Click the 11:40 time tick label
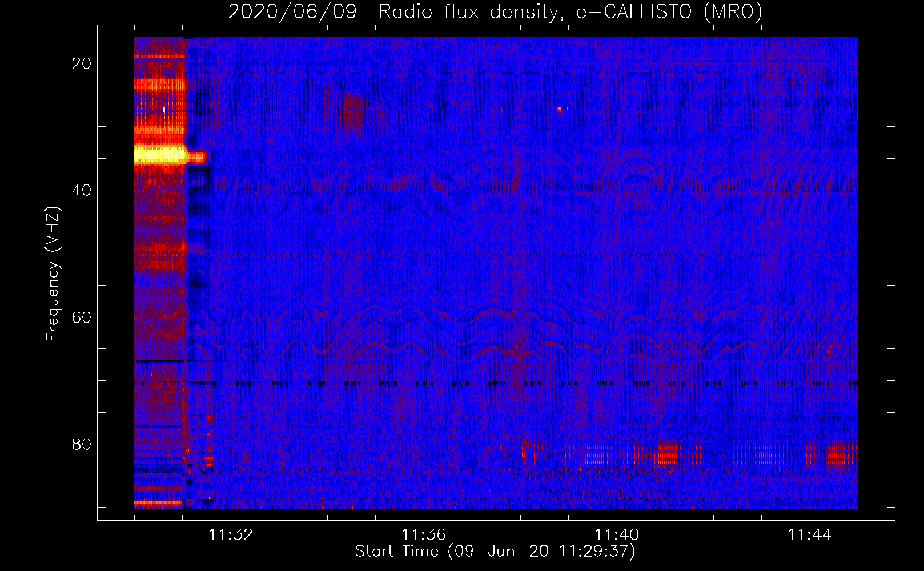Viewport: 924px width, 571px height. coord(617,534)
